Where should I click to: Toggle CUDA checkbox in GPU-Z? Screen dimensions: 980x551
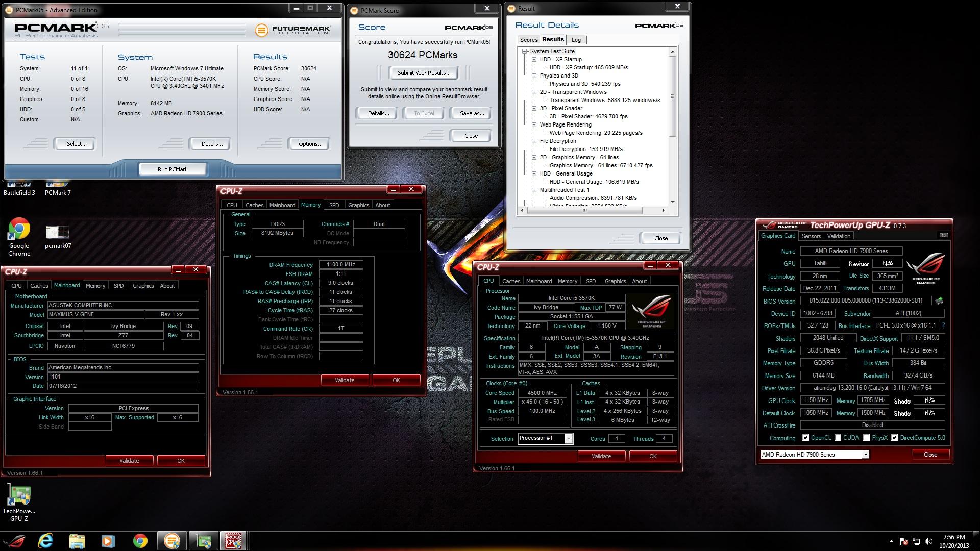(838, 438)
